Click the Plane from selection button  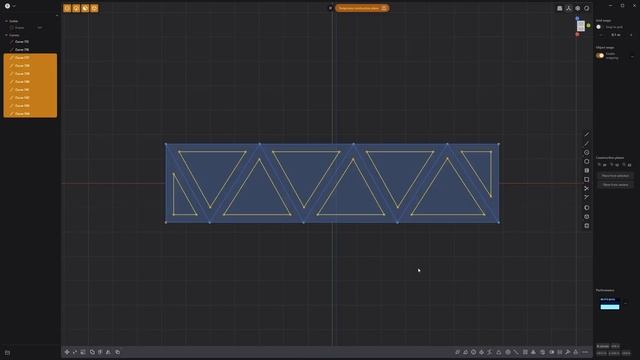point(615,176)
